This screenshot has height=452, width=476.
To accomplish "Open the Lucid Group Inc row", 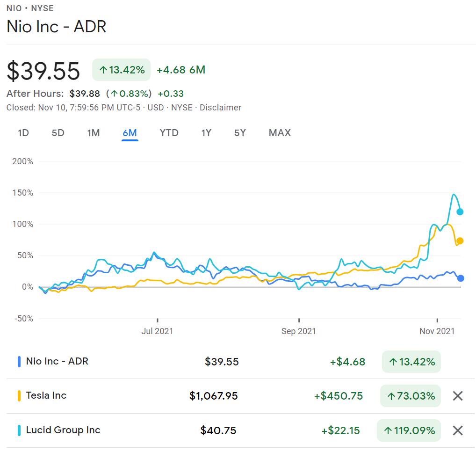I will 63,430.
